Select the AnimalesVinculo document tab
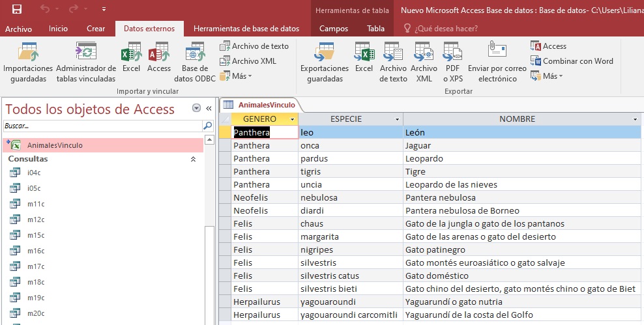This screenshot has width=644, height=325. pos(260,105)
